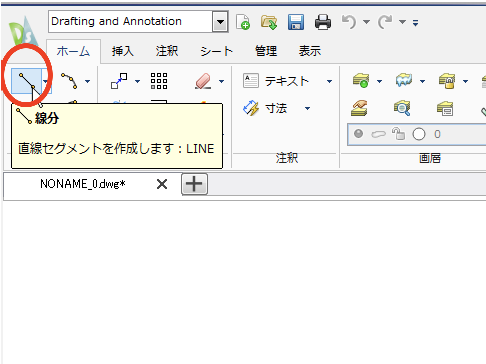Open the Quick Access customize arrow
This screenshot has height=364, width=486.
pyautogui.click(x=415, y=23)
